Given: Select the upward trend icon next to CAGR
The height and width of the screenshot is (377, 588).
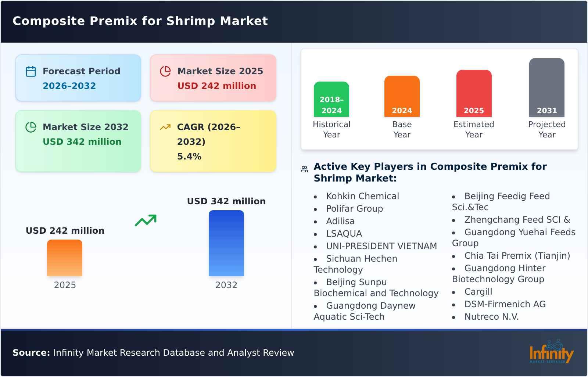Looking at the screenshot, I should [165, 127].
